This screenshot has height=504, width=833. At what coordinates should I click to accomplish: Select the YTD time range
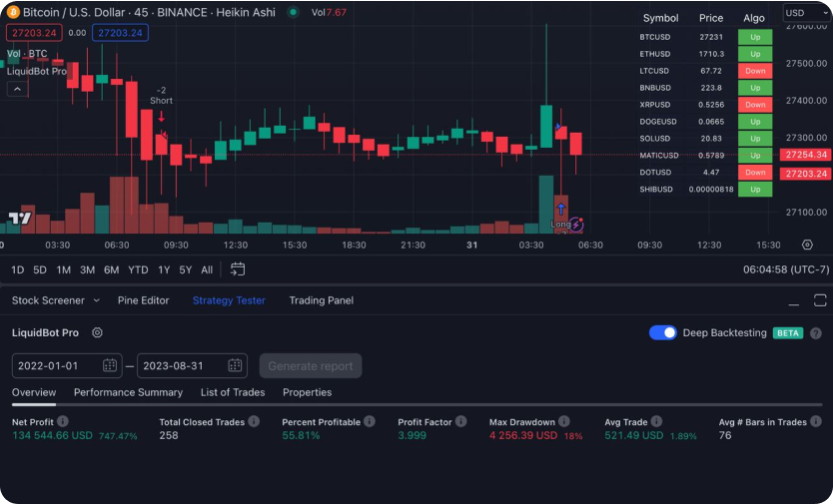[x=138, y=269]
